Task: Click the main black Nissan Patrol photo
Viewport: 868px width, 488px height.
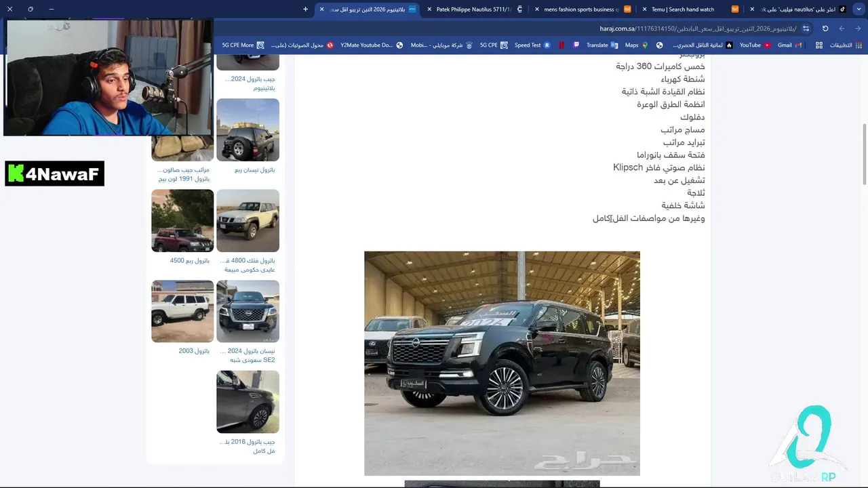Action: click(502, 363)
